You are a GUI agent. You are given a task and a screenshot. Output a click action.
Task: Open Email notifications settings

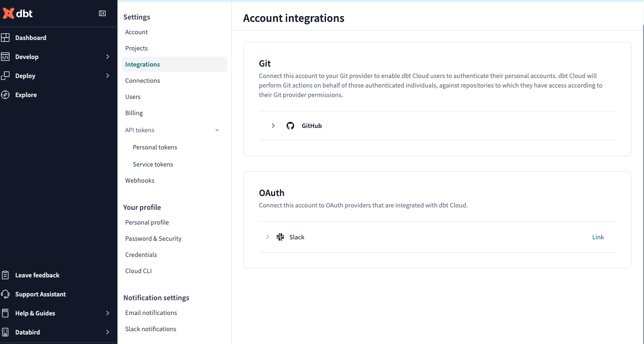[x=151, y=313]
